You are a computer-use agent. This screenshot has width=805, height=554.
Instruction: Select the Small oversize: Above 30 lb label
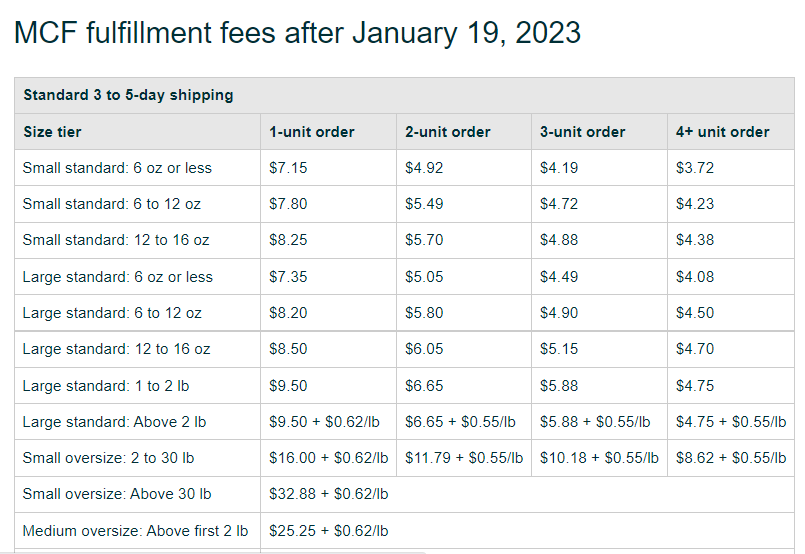tap(117, 493)
